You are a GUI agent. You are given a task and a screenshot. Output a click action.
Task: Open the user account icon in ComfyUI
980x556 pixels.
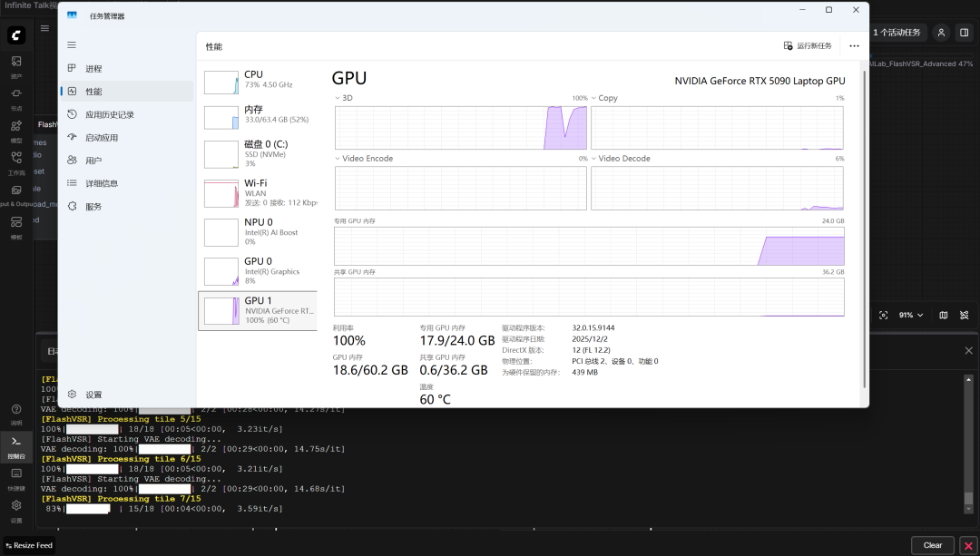[x=941, y=33]
